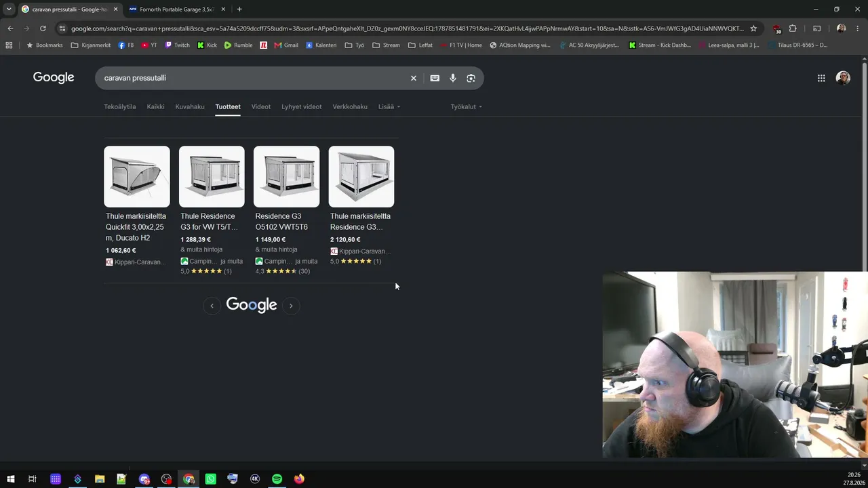Image resolution: width=868 pixels, height=488 pixels.
Task: Launch Spotify from the taskbar
Action: point(277,479)
